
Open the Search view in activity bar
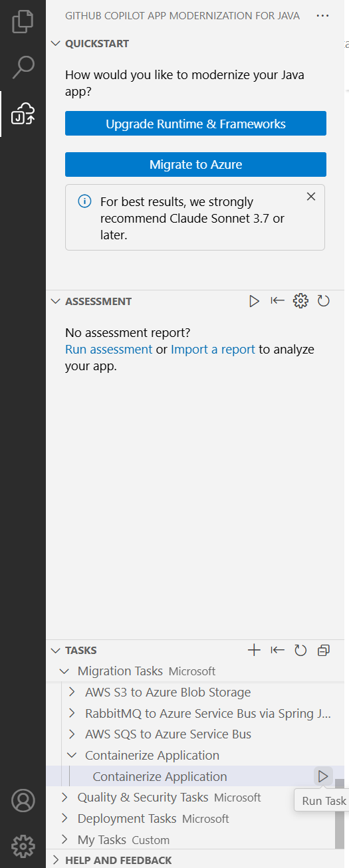23,66
